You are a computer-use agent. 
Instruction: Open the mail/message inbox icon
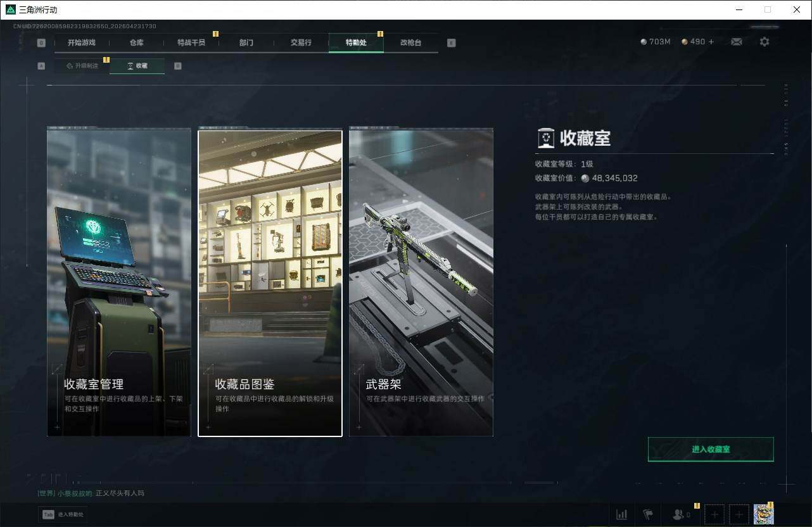point(736,41)
